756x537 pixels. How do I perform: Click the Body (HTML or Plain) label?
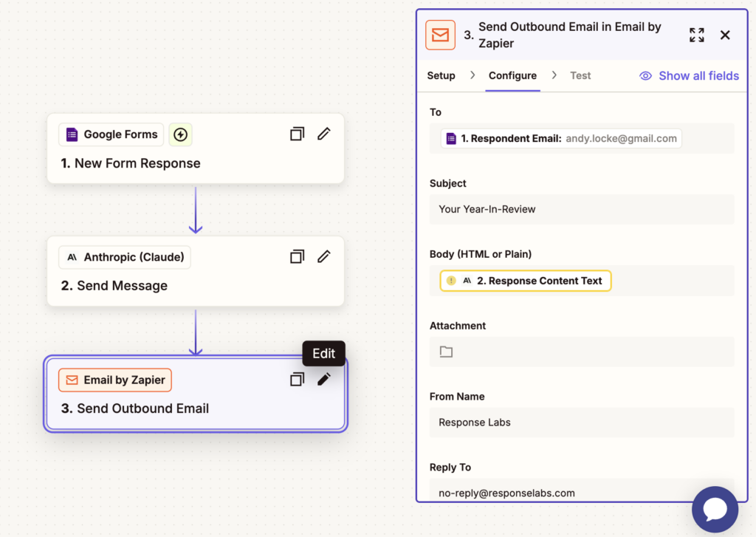[481, 254]
